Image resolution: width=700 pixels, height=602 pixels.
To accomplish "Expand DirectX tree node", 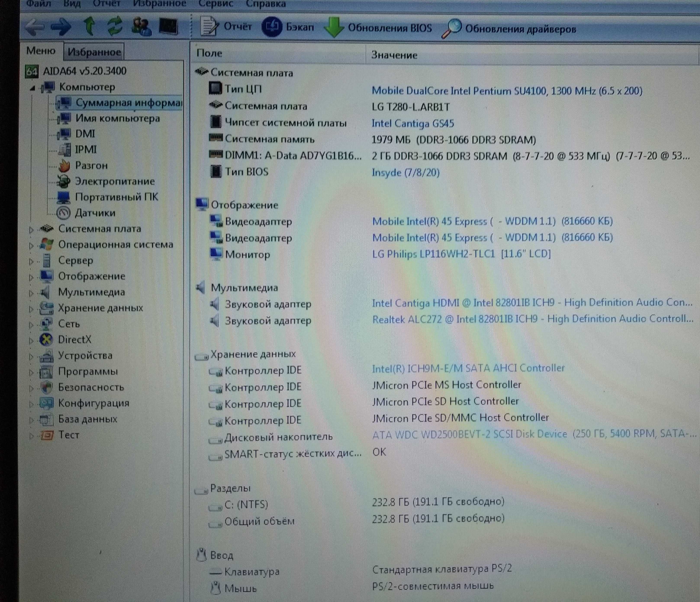I will (31, 340).
